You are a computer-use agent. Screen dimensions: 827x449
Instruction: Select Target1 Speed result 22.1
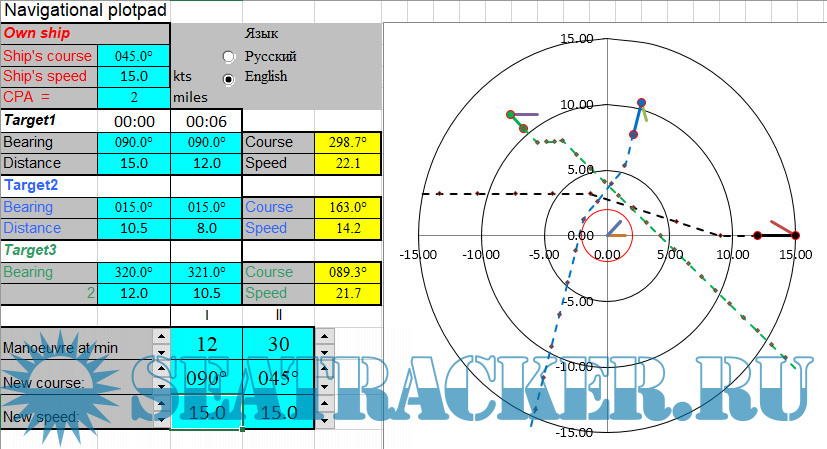[x=347, y=163]
